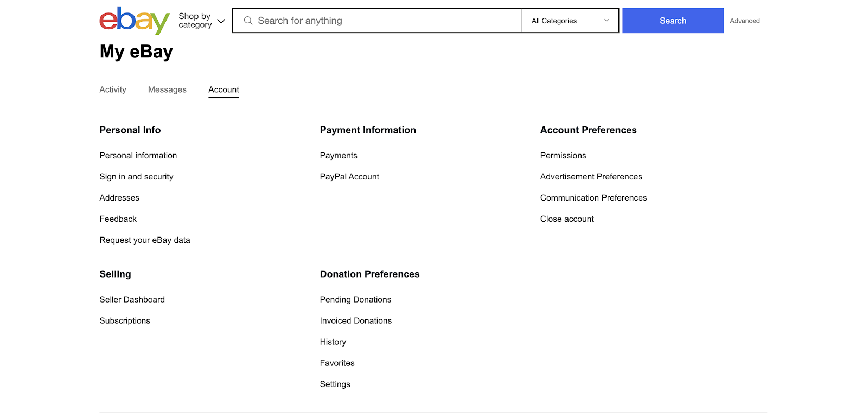The width and height of the screenshot is (868, 417).
Task: Open the PayPal Account settings
Action: (x=349, y=176)
